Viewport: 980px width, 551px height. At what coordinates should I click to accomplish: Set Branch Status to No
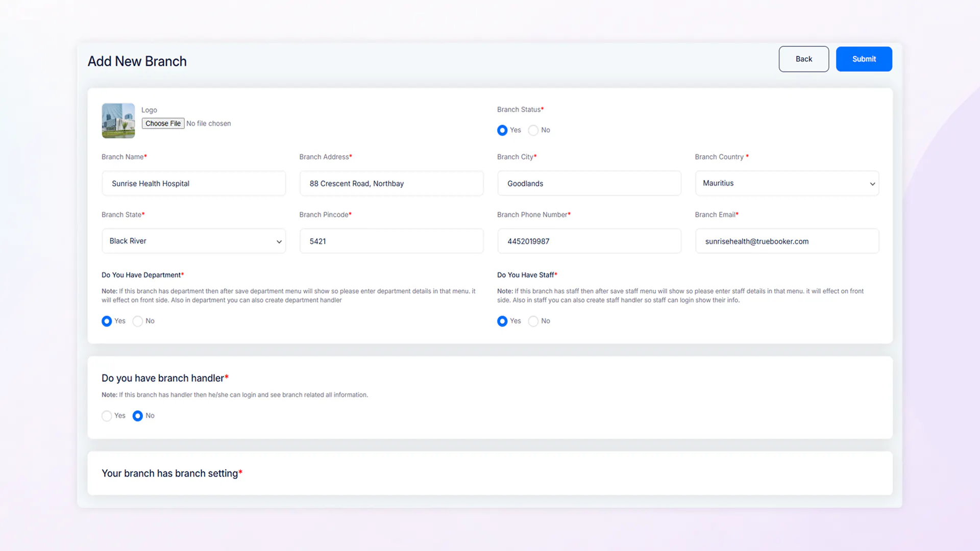(x=533, y=130)
